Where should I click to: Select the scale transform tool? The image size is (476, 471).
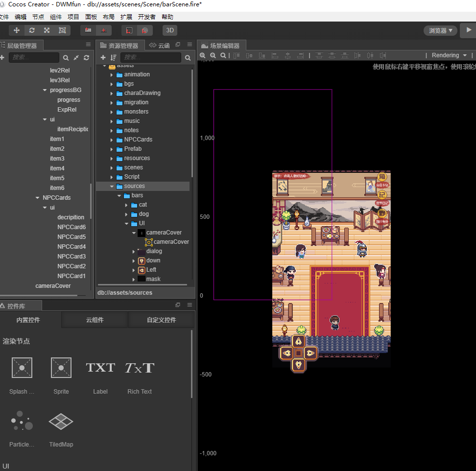coord(47,30)
